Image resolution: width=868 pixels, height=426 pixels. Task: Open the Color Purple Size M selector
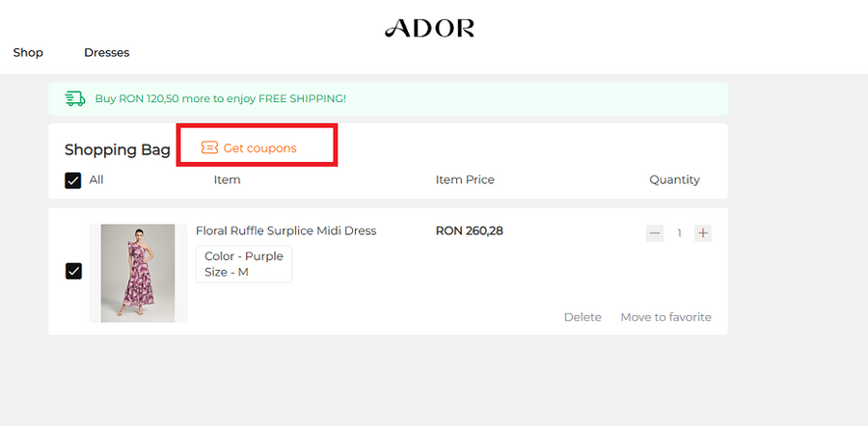pyautogui.click(x=244, y=264)
